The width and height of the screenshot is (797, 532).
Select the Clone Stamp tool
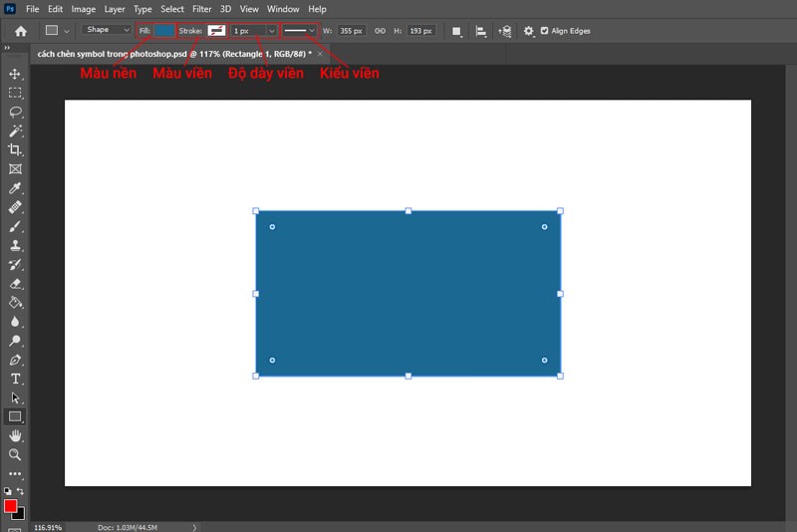click(x=15, y=245)
